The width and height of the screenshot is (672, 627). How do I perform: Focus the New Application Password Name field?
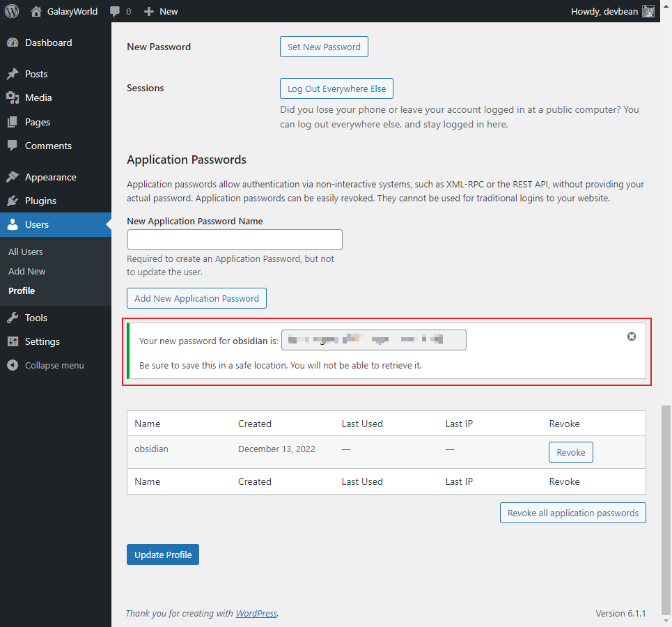235,240
